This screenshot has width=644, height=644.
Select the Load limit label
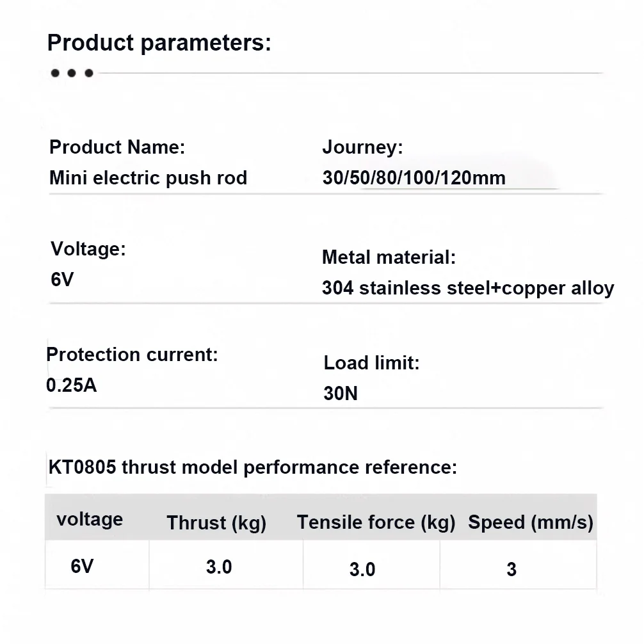tap(372, 363)
